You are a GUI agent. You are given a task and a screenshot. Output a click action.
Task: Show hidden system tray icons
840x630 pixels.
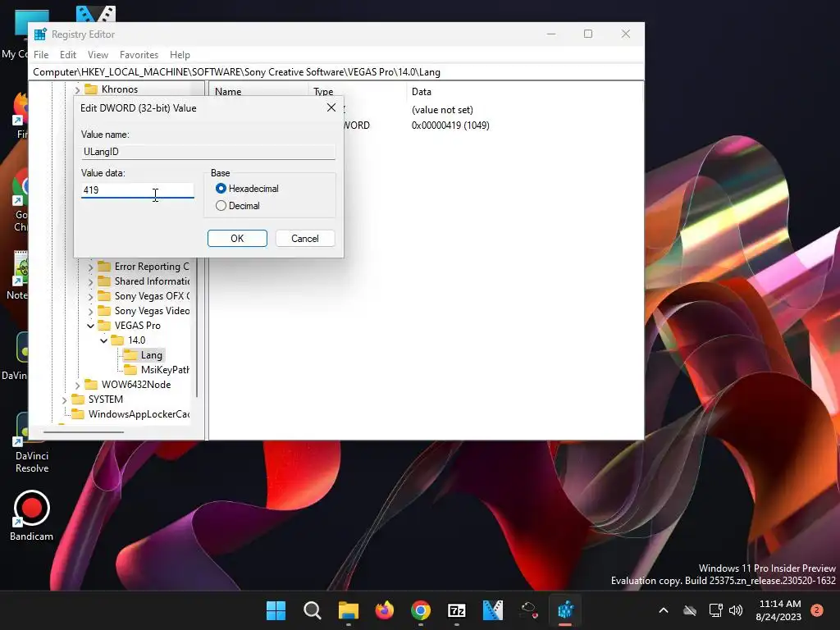(663, 610)
